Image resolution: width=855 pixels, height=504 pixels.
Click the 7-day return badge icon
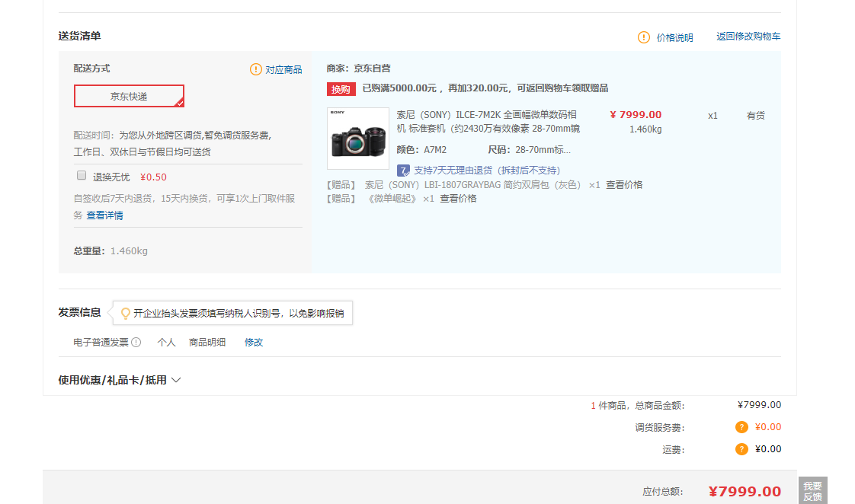point(403,171)
